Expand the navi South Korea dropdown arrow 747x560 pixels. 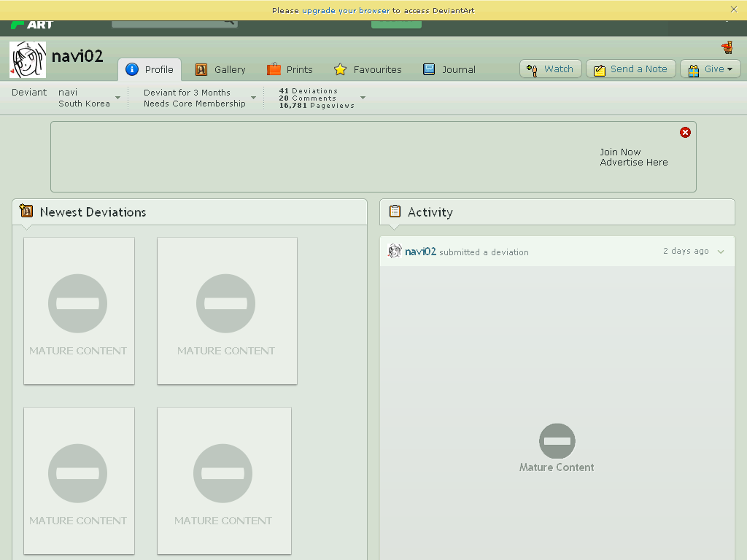pyautogui.click(x=117, y=98)
